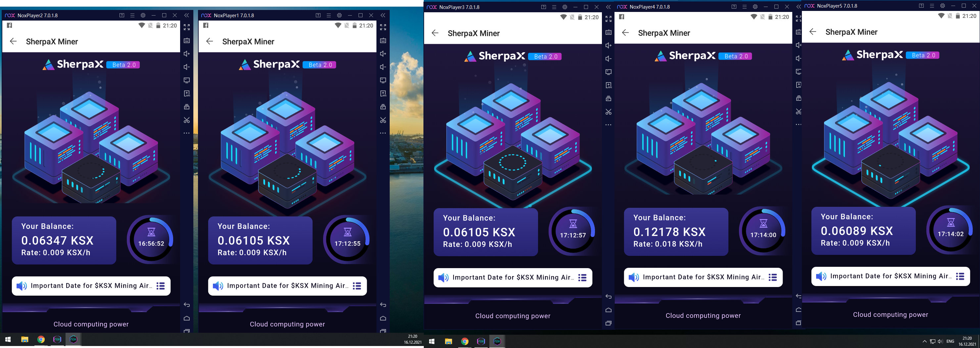Tap the back arrow in NoxPlayer4 app header

625,33
